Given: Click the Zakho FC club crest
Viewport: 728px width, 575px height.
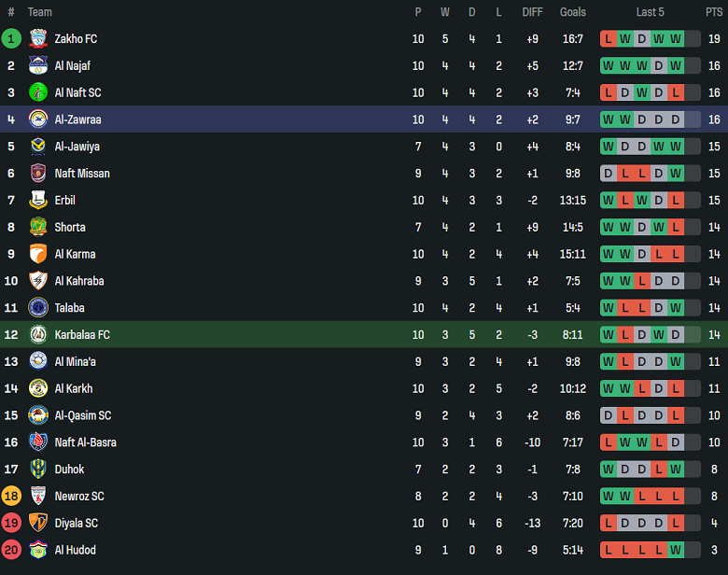Looking at the screenshot, I should tap(38, 39).
